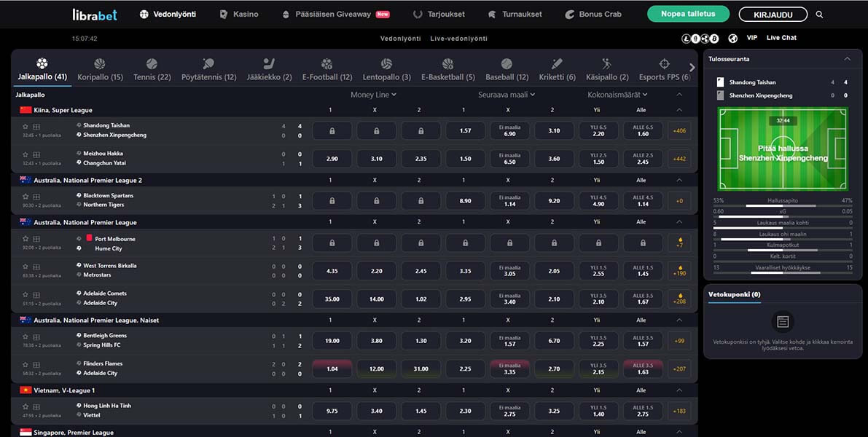Open the Money Line market dropdown
This screenshot has height=437, width=868.
tap(374, 95)
